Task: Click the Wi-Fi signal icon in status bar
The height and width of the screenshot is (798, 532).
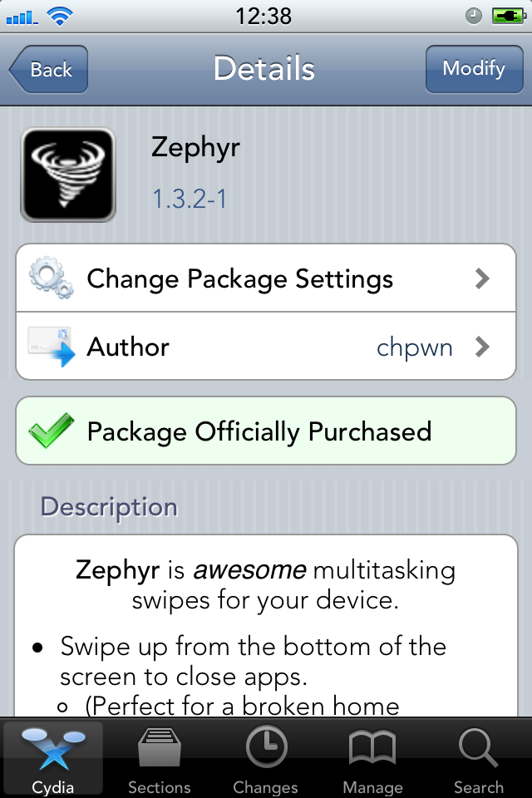Action: coord(60,17)
